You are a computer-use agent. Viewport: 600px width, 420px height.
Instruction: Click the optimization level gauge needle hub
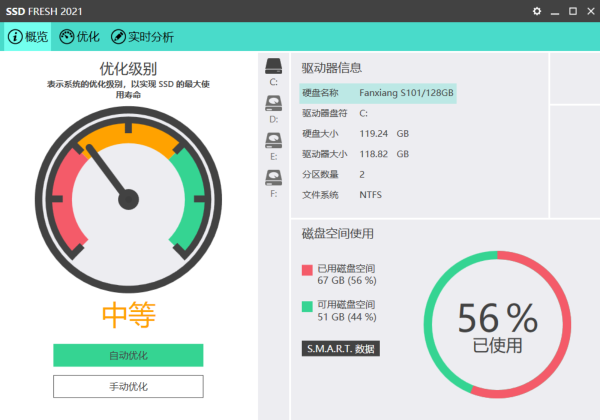[129, 199]
